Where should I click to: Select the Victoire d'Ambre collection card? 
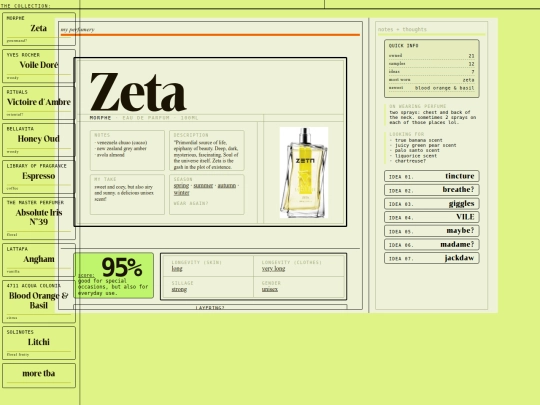[39, 103]
